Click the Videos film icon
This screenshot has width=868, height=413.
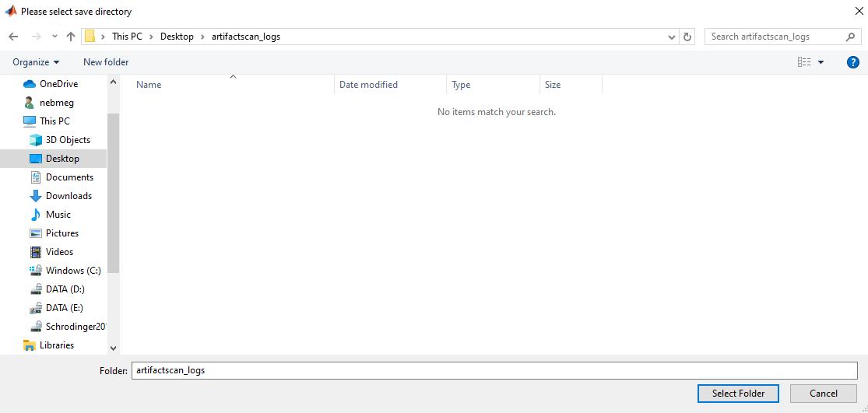coord(36,251)
